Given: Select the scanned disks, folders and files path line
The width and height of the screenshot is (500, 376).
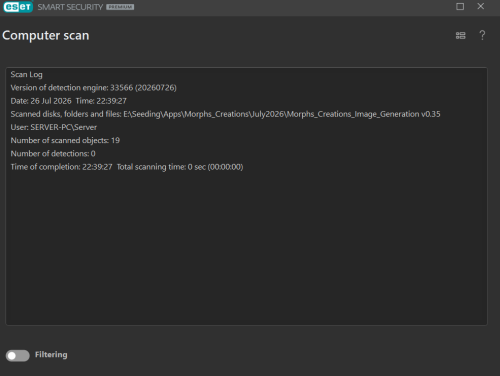Looking at the screenshot, I should (225, 114).
